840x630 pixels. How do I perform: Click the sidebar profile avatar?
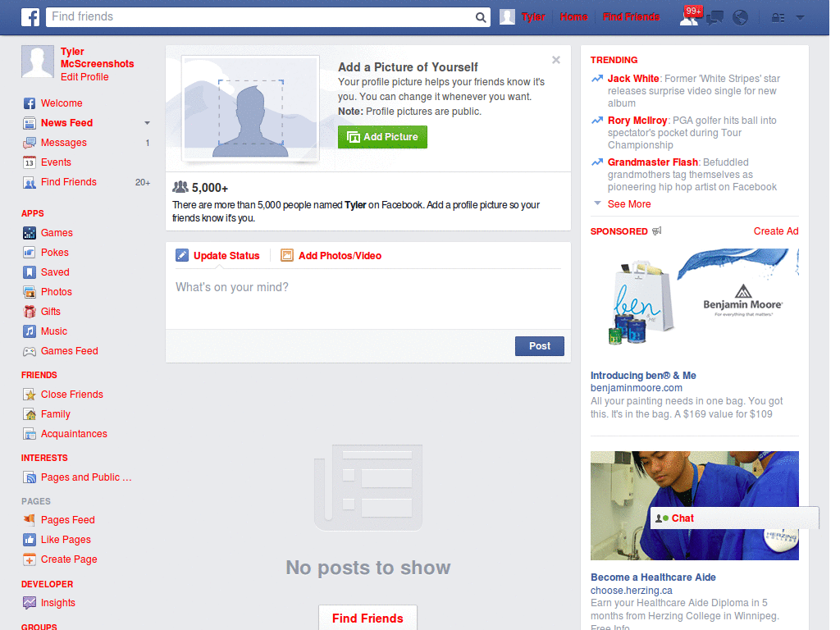click(38, 62)
